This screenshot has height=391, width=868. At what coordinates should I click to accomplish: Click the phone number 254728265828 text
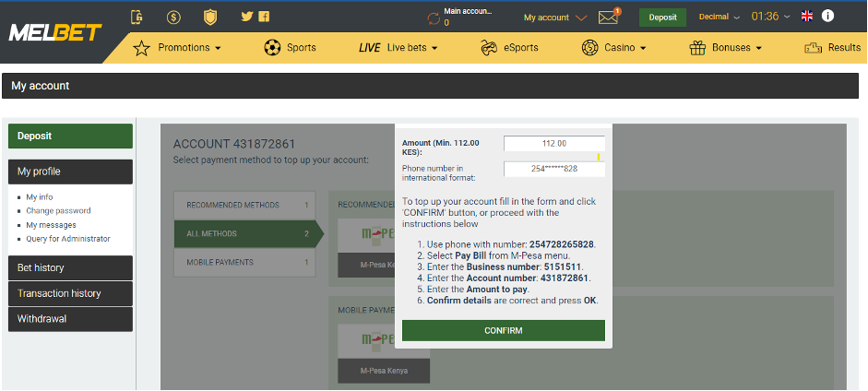562,243
